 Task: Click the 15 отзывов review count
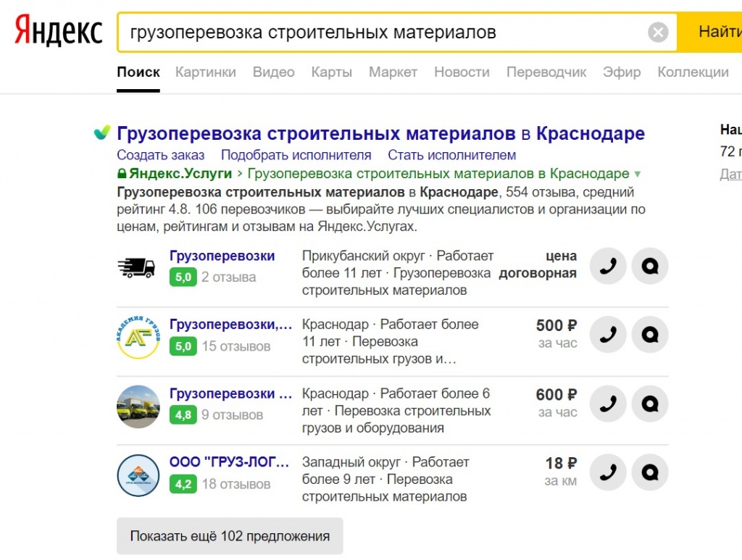[x=236, y=346]
